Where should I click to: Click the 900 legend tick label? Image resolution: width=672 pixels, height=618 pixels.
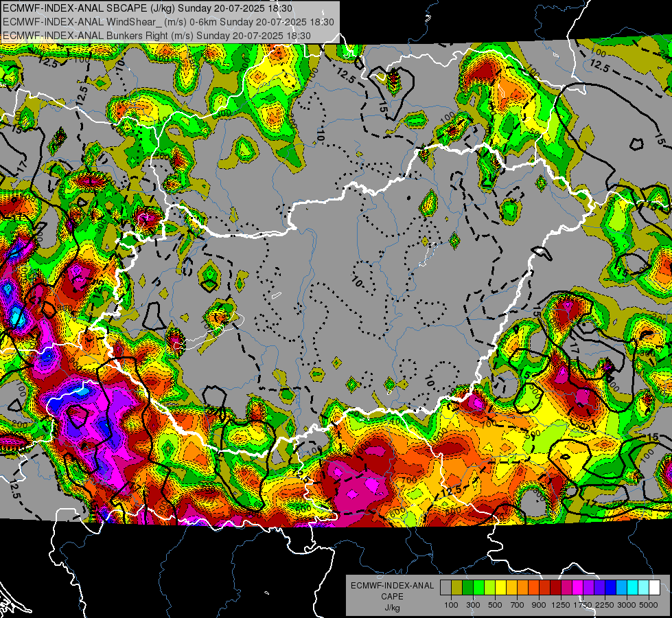click(x=539, y=605)
